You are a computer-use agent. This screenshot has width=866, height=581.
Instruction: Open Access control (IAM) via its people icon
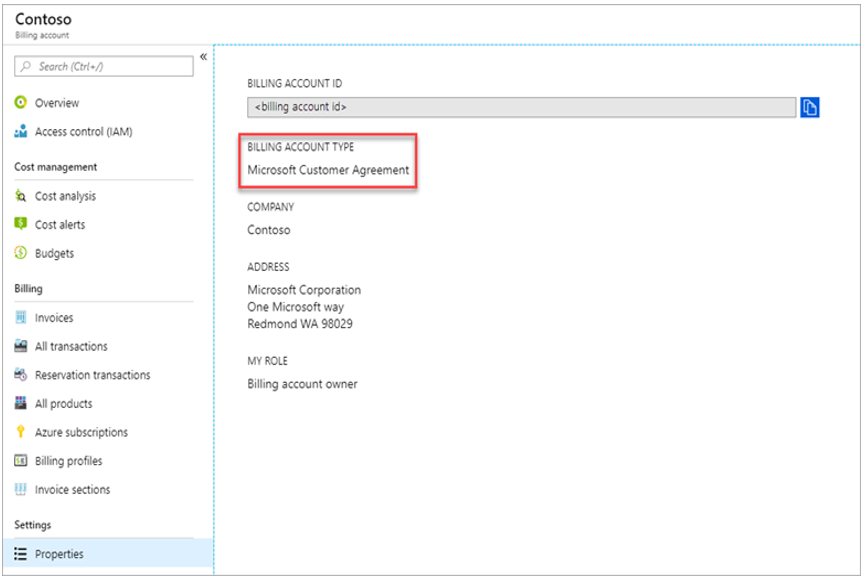[x=20, y=131]
